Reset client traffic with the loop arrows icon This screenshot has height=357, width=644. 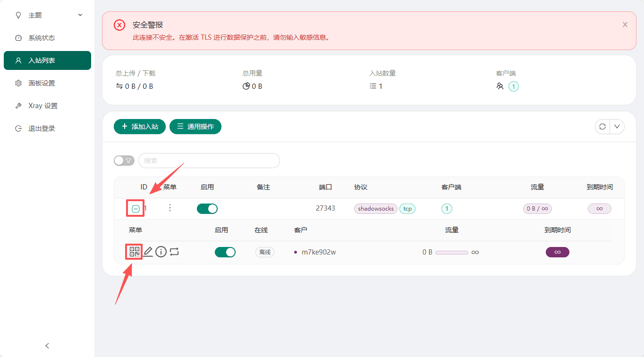click(x=174, y=252)
